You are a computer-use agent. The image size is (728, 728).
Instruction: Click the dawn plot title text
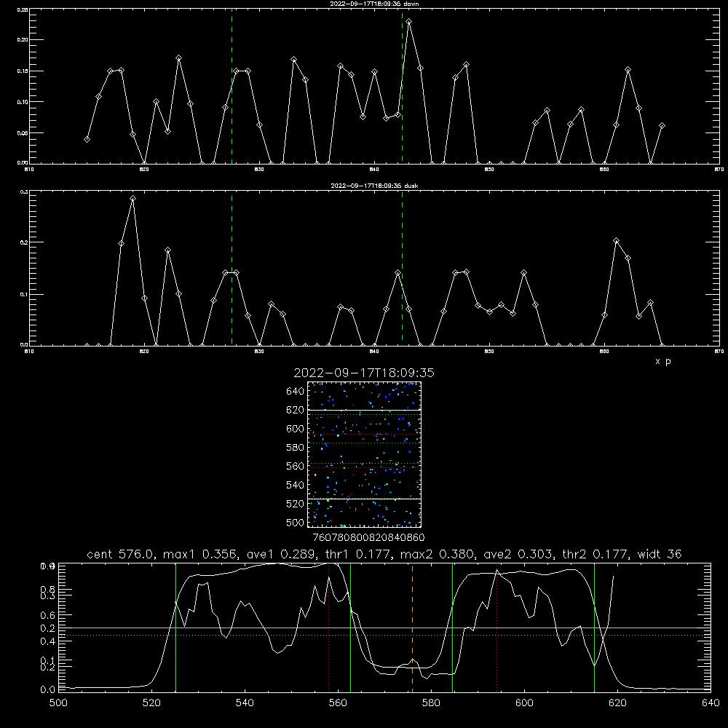[x=375, y=4]
